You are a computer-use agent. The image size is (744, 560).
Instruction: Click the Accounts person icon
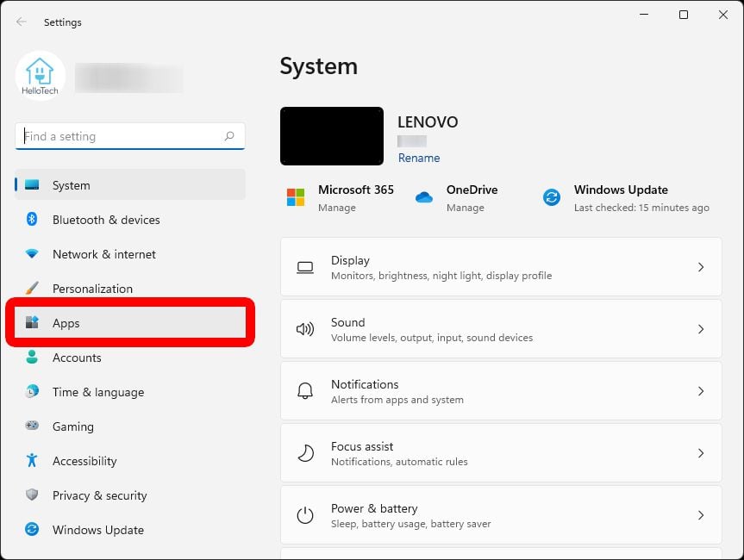click(32, 357)
